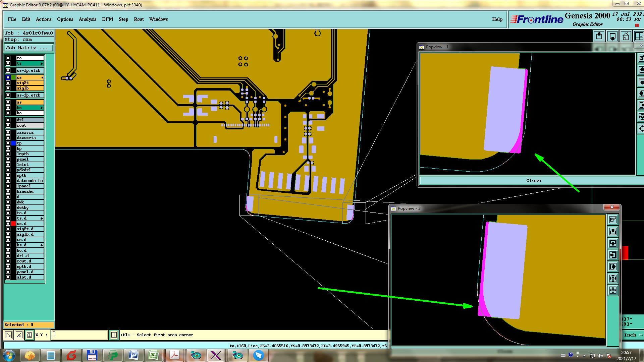644x362 pixels.
Task: Toggle checkbox for layer to
Action: click(8, 58)
